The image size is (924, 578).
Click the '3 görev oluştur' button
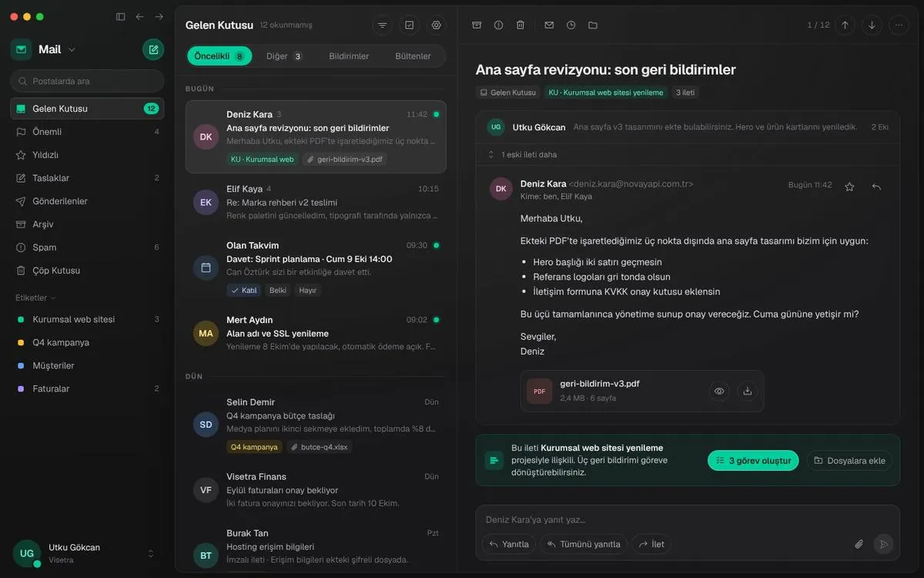point(753,461)
